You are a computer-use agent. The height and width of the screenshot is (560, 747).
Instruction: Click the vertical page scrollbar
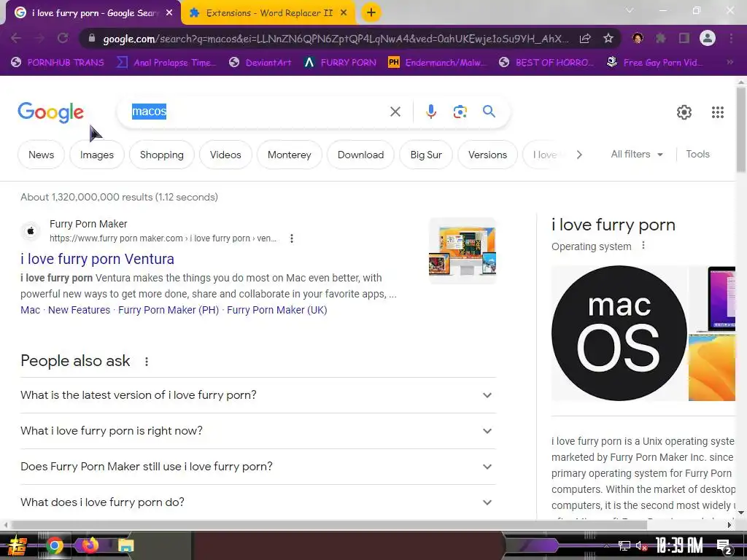click(740, 128)
